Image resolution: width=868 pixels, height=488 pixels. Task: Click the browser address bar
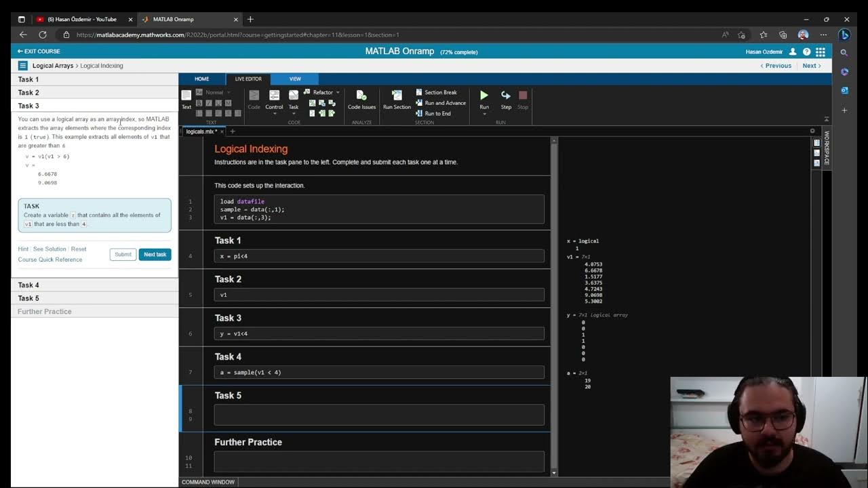(387, 35)
